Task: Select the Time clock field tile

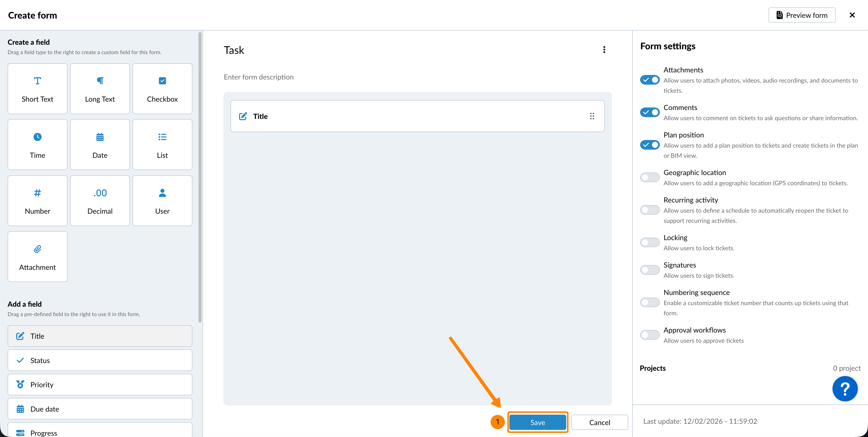Action: tap(37, 145)
